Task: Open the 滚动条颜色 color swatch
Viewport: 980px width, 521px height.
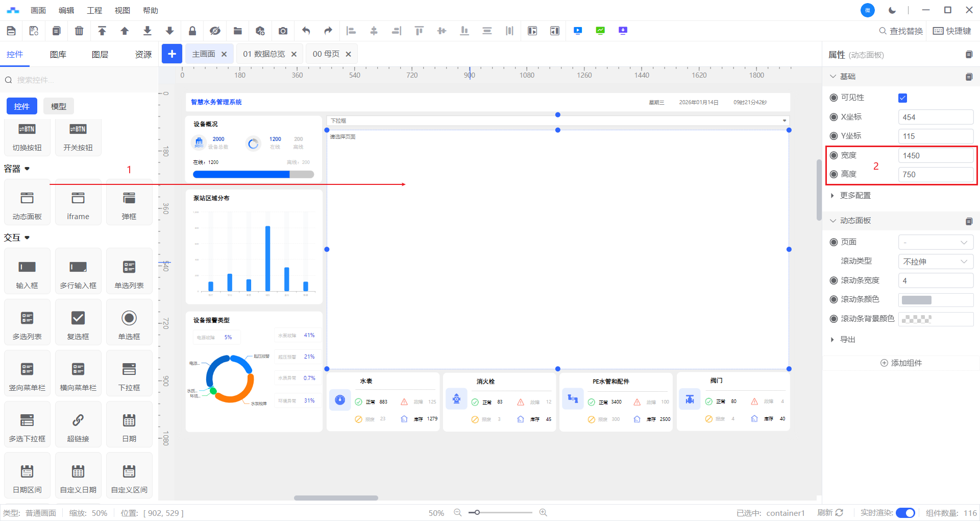Action: click(x=917, y=300)
